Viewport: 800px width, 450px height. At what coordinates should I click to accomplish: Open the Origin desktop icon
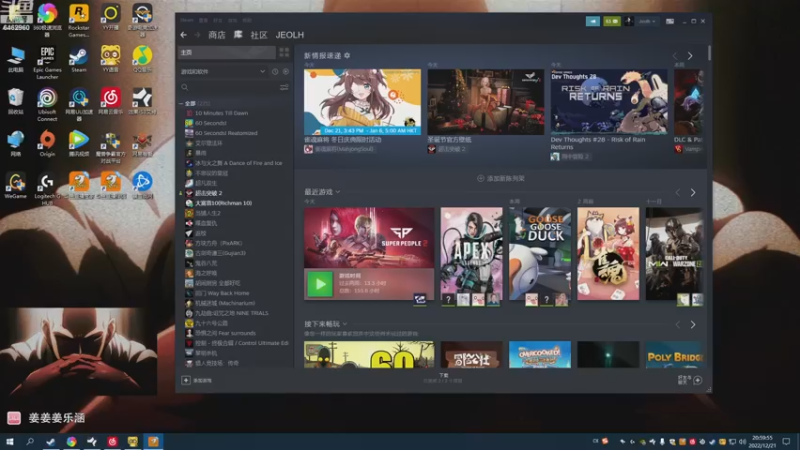tap(47, 143)
